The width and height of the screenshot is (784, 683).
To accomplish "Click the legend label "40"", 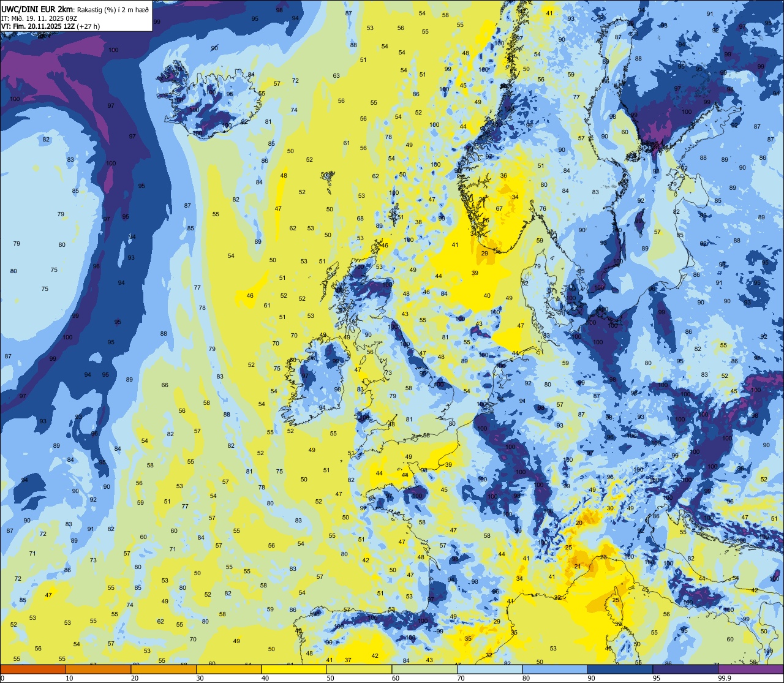I will [x=265, y=678].
